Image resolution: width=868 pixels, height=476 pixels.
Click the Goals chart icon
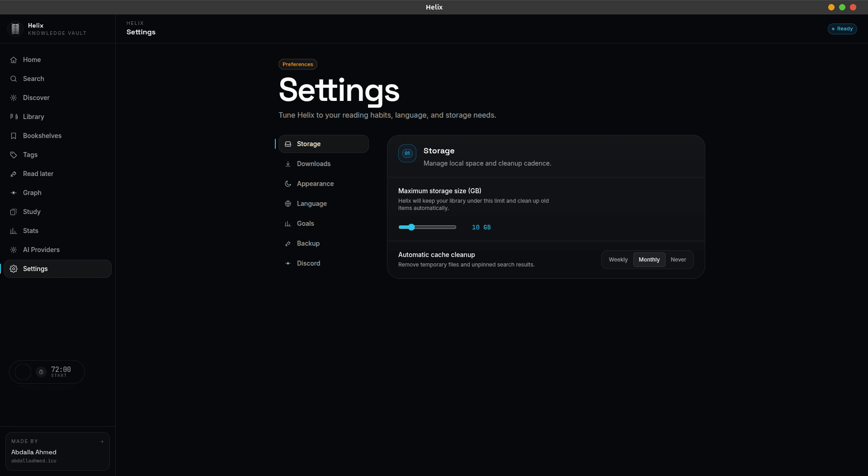288,224
